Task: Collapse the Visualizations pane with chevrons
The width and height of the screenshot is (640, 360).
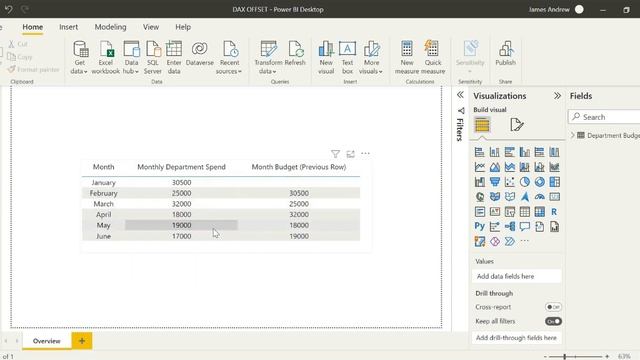Action: [x=557, y=96]
